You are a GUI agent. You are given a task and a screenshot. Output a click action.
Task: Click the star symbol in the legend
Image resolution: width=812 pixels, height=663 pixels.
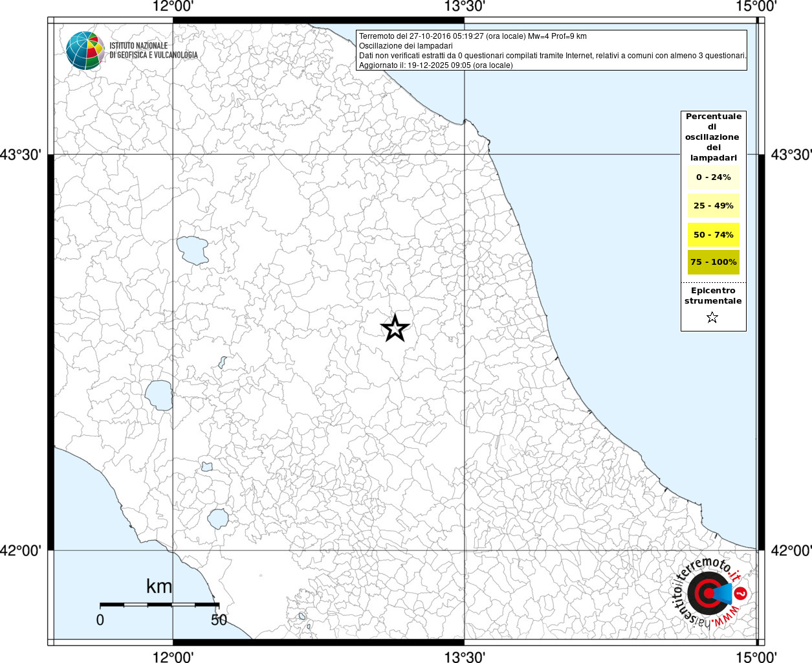(712, 317)
